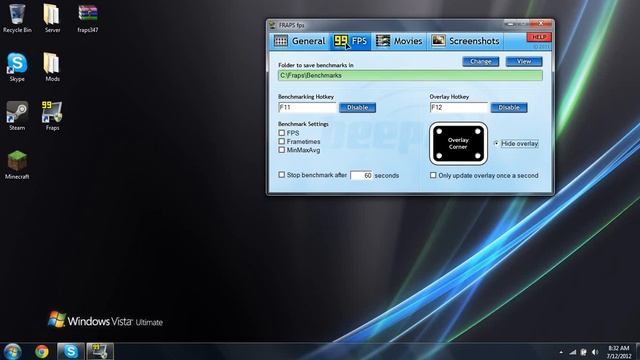This screenshot has height=360, width=640.
Task: Select the Mods folder icon
Action: [52, 67]
